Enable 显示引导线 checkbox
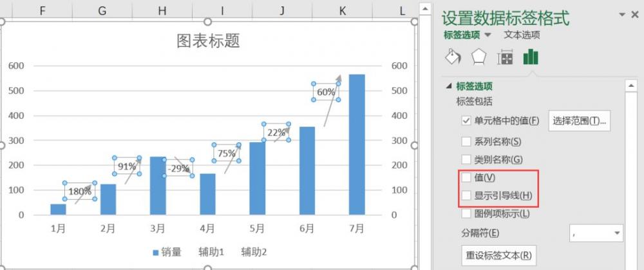644x270 pixels. [466, 195]
